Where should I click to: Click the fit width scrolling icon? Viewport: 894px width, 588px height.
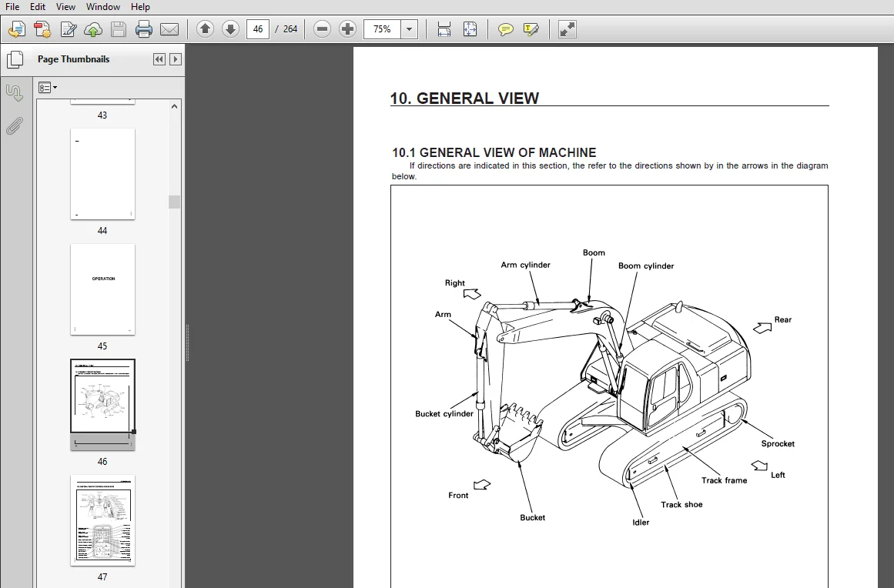444,29
